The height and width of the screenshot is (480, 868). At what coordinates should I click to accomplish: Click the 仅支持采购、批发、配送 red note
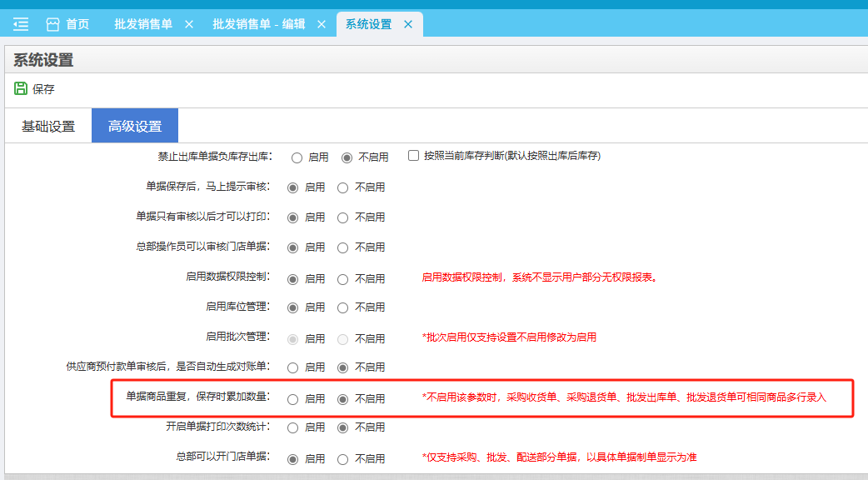tap(559, 457)
